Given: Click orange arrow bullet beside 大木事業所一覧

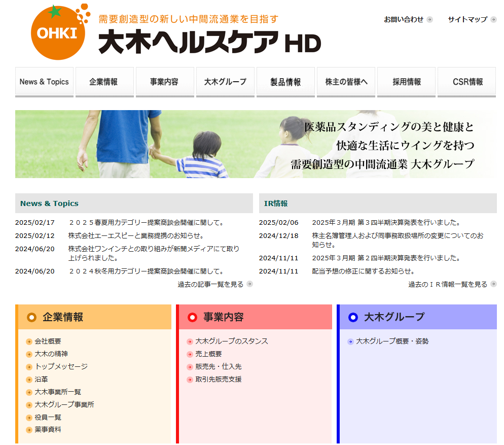Looking at the screenshot, I should pos(29,392).
